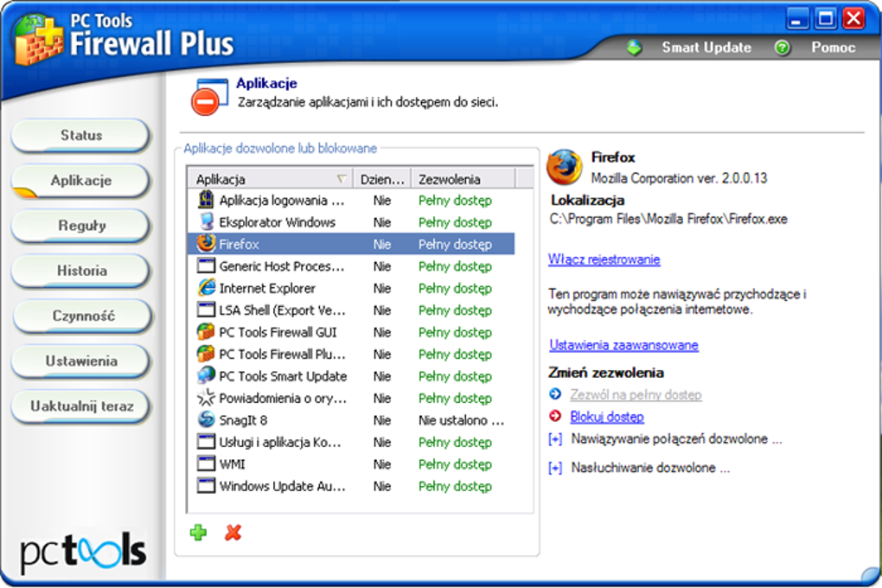Open the Historia section
This screenshot has width=882, height=588.
(81, 270)
